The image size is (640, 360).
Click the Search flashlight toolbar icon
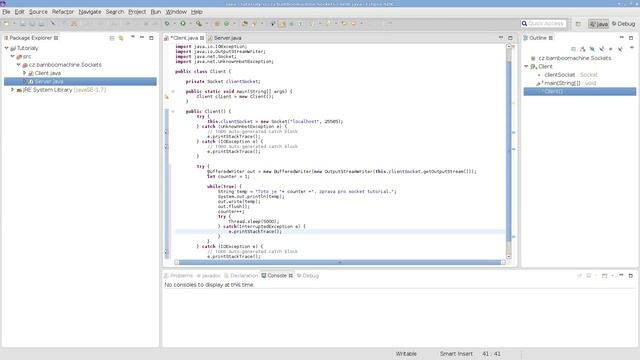254,24
